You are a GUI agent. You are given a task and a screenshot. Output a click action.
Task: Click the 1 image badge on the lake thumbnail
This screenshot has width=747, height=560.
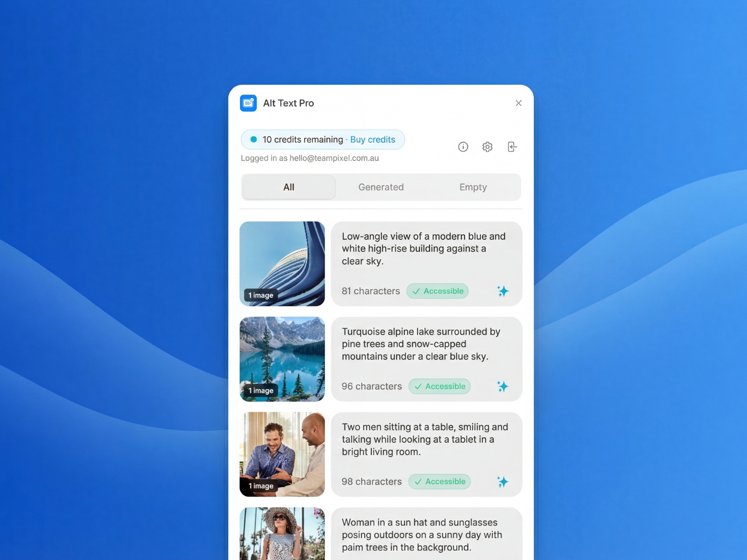coord(261,391)
